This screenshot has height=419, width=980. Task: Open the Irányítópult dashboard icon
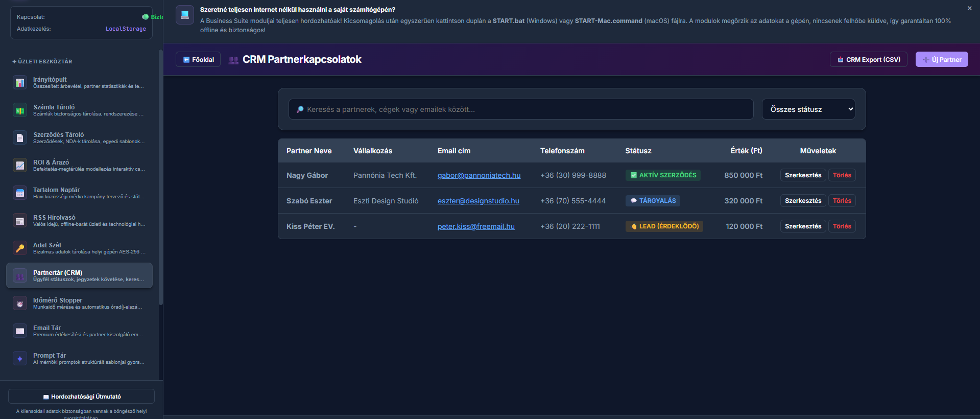tap(20, 82)
